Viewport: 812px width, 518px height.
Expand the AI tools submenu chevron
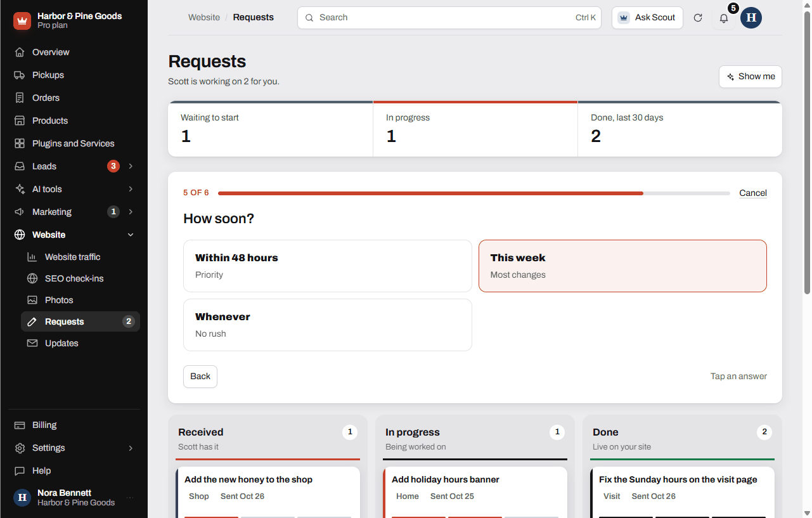pos(131,189)
